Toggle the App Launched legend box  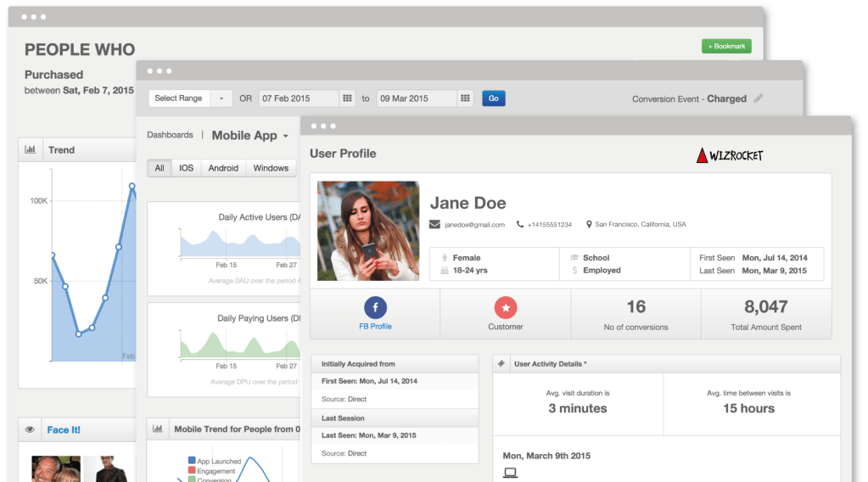pyautogui.click(x=191, y=462)
